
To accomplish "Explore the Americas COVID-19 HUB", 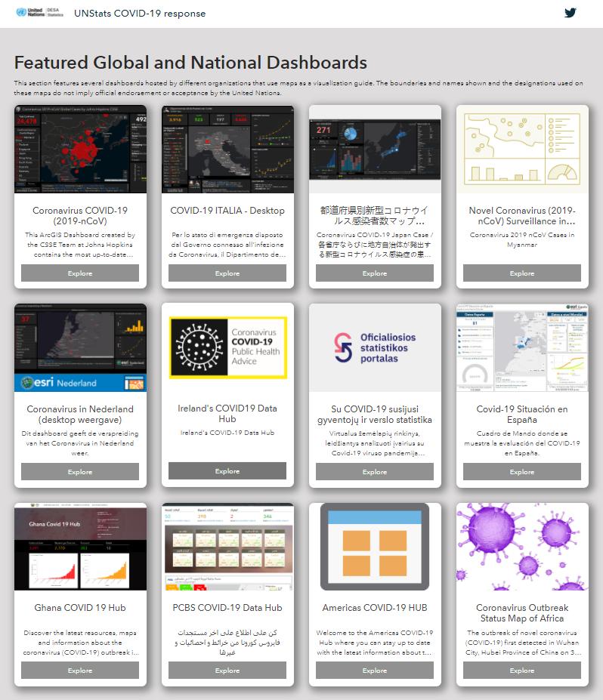I will click(375, 671).
